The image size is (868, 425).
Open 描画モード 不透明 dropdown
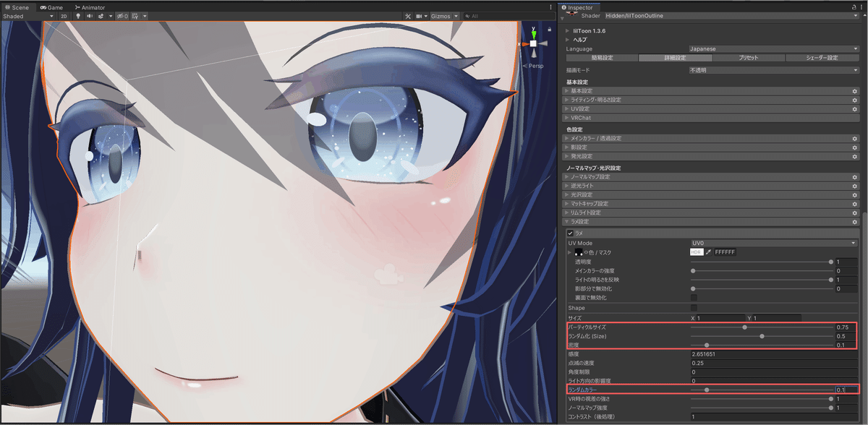(x=773, y=70)
